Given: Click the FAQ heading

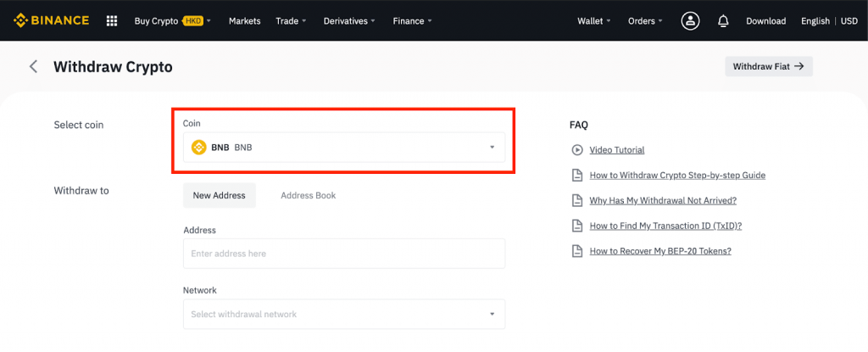Looking at the screenshot, I should click(x=578, y=125).
